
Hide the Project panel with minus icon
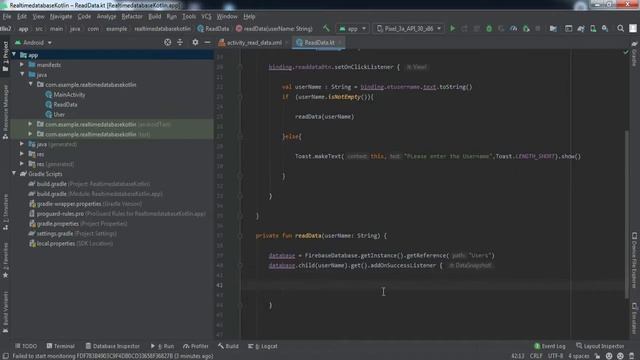coord(207,42)
